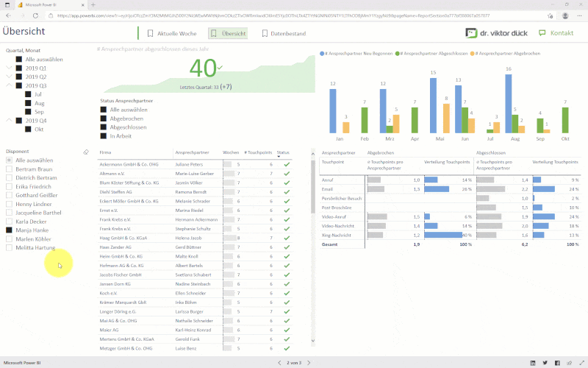This screenshot has height=368, width=588.
Task: Clear the Disponent slicer with eraser icon
Action: click(x=85, y=151)
